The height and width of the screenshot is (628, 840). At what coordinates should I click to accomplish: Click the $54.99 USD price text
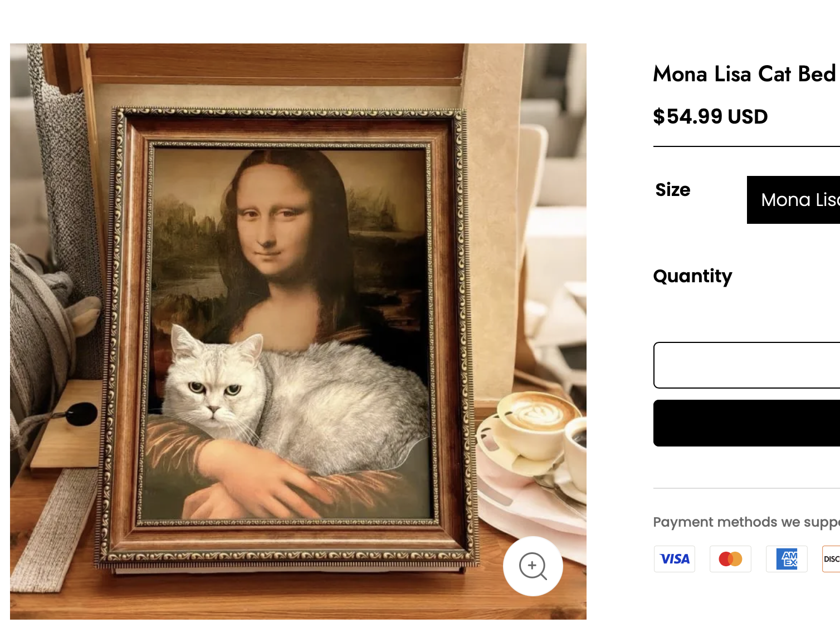click(710, 117)
